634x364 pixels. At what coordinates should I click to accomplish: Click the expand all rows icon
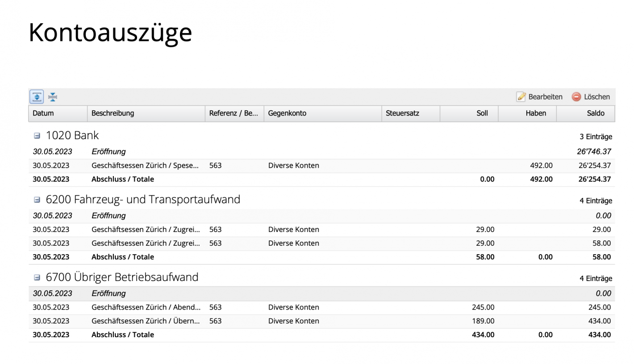(x=36, y=96)
